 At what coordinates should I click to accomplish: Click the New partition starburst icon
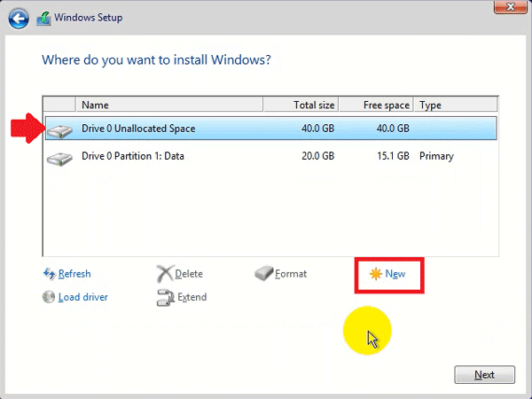(x=375, y=274)
